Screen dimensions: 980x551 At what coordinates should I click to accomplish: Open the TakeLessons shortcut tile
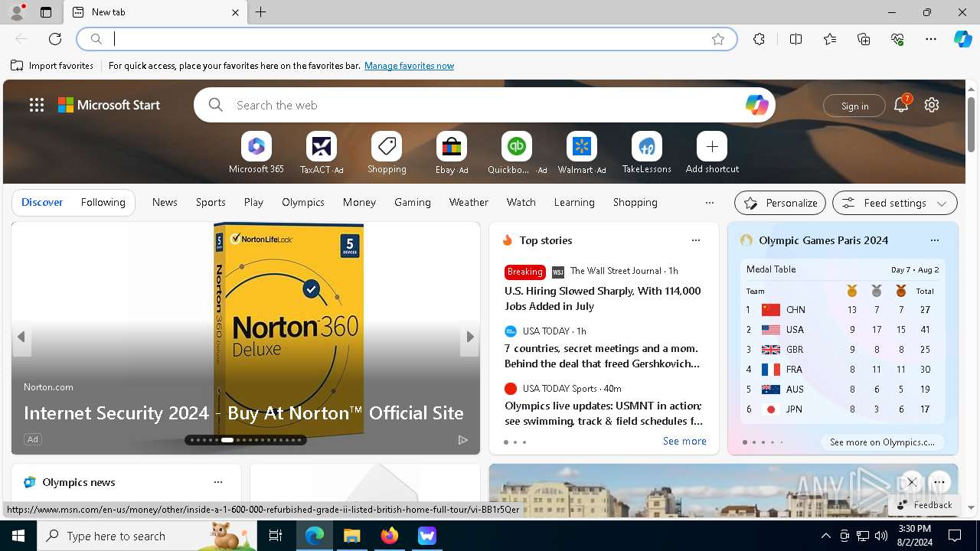click(647, 152)
